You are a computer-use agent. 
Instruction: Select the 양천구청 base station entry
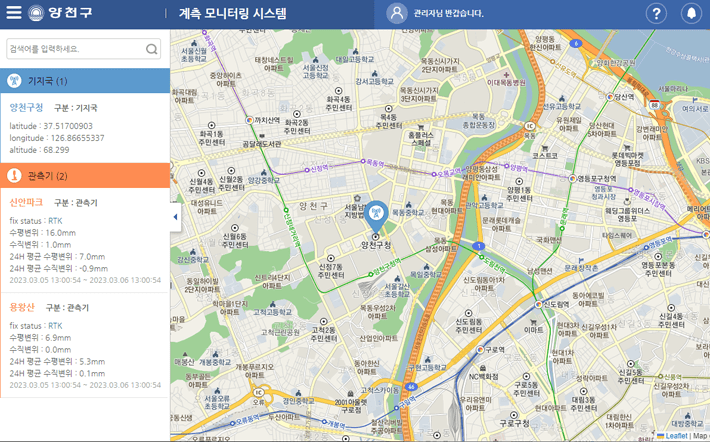26,108
